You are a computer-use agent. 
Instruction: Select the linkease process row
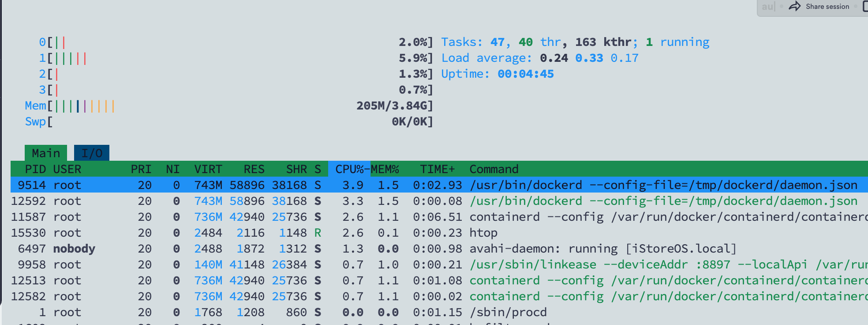pyautogui.click(x=439, y=265)
